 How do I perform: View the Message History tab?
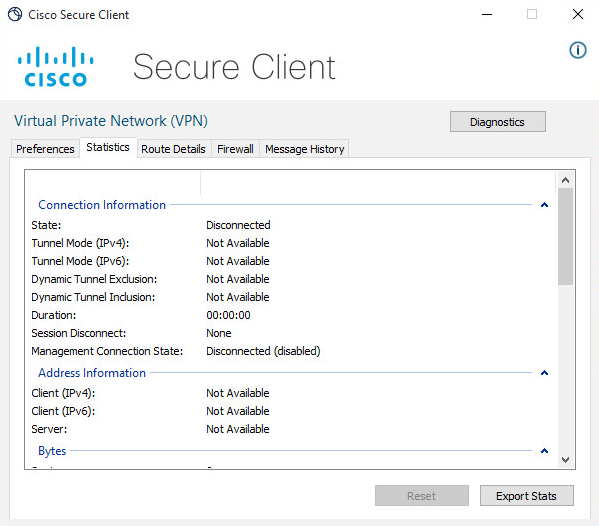304,149
